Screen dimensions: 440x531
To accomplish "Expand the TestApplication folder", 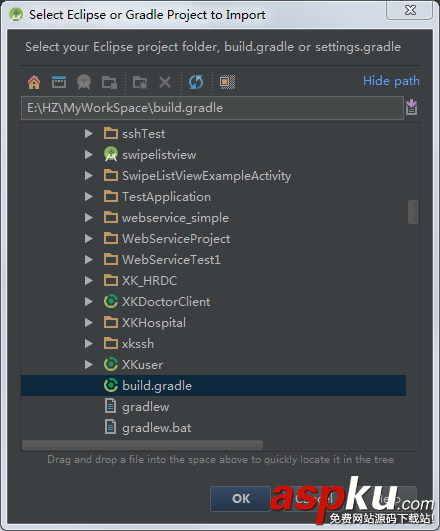I will pos(89,196).
